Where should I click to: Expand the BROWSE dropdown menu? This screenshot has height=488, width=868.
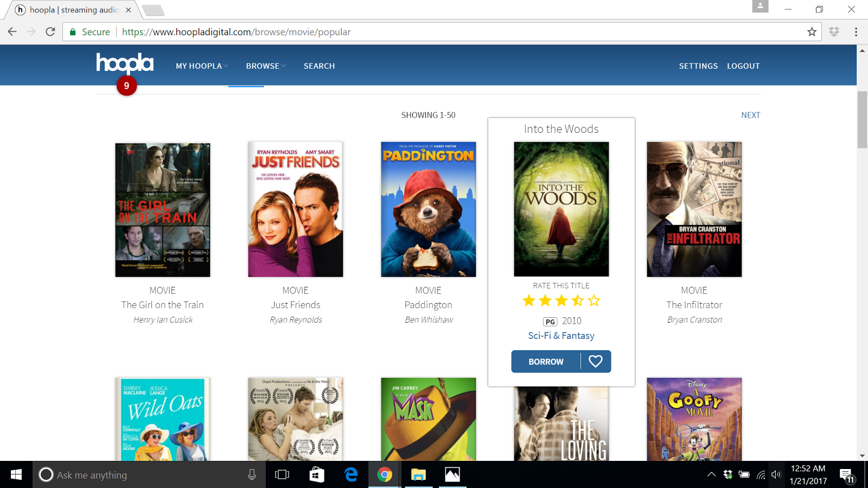pyautogui.click(x=266, y=66)
